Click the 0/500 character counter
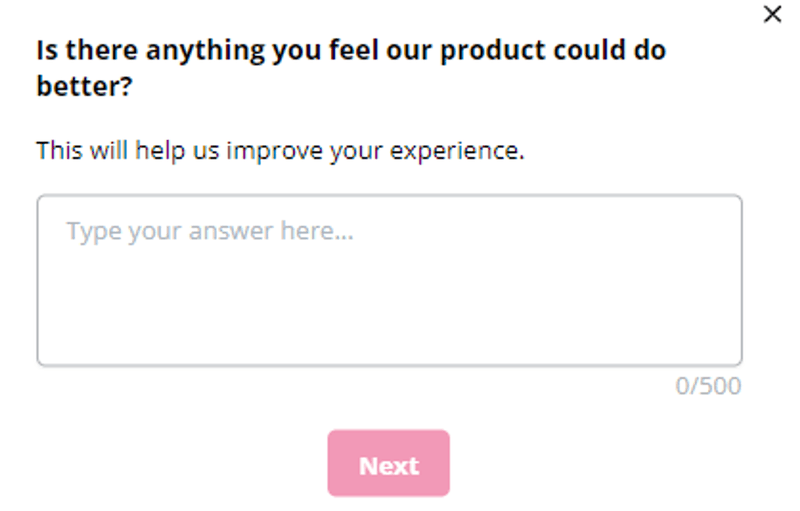 tap(708, 386)
